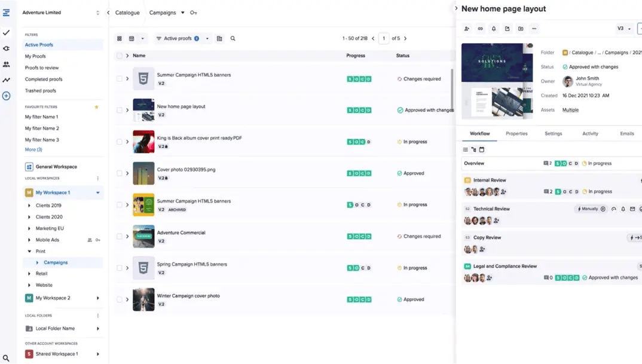Image resolution: width=642 pixels, height=364 pixels.
Task: Open the notification bell in proof panel
Action: tap(494, 29)
